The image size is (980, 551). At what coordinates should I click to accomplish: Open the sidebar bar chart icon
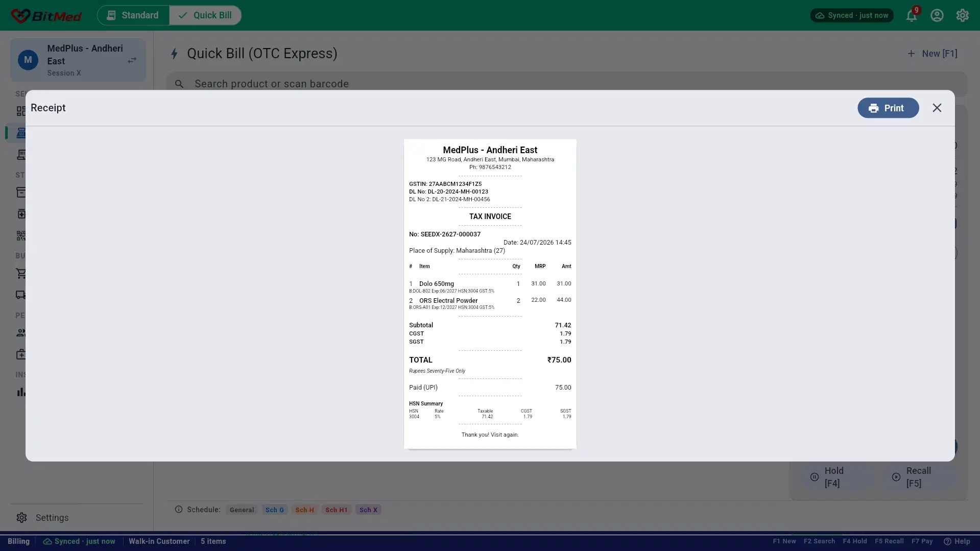tap(21, 392)
